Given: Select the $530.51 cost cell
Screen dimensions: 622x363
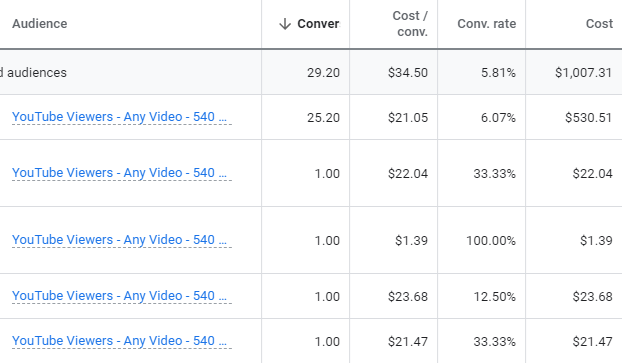Looking at the screenshot, I should (x=589, y=117).
